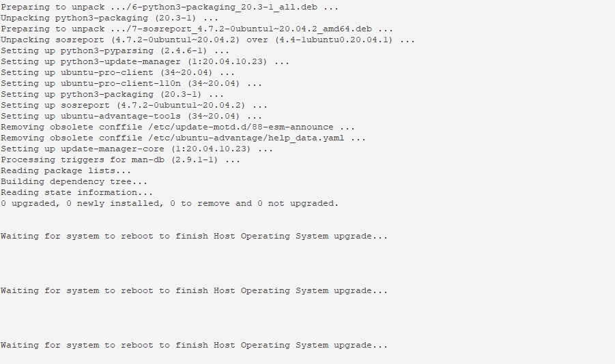
Task: Click 'Unpacking sosreport' output line
Action: tap(208, 40)
